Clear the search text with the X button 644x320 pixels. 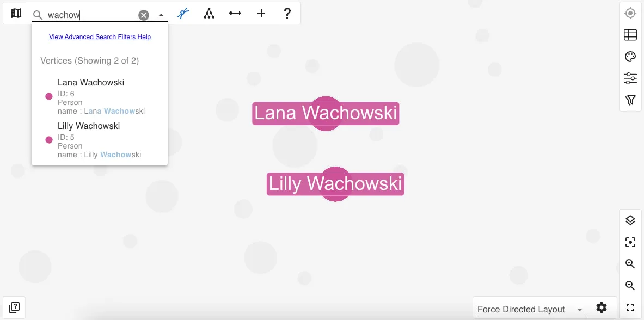coord(143,15)
